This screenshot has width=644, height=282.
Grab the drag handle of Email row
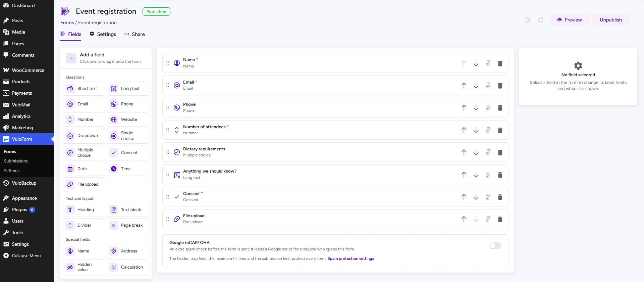tap(168, 85)
